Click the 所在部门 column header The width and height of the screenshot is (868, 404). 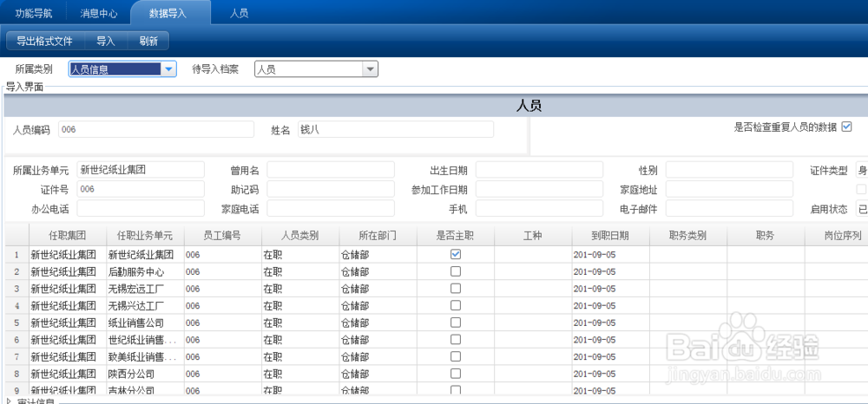tap(378, 236)
